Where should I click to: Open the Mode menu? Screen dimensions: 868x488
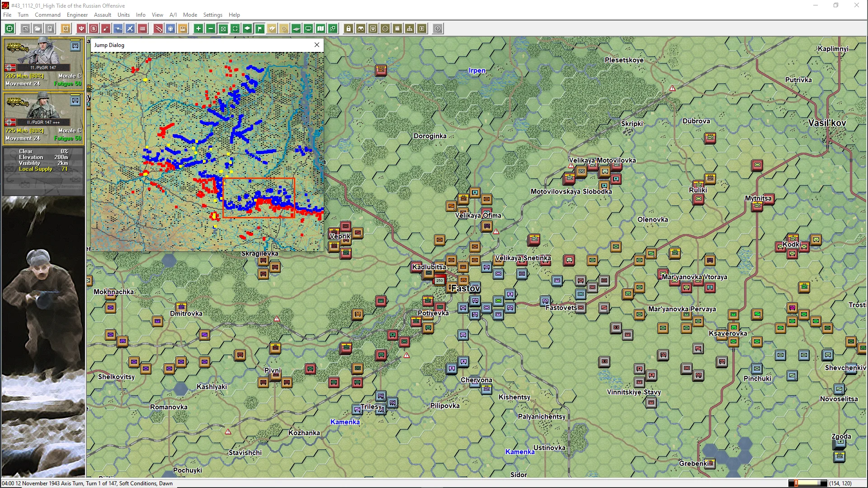pos(190,15)
